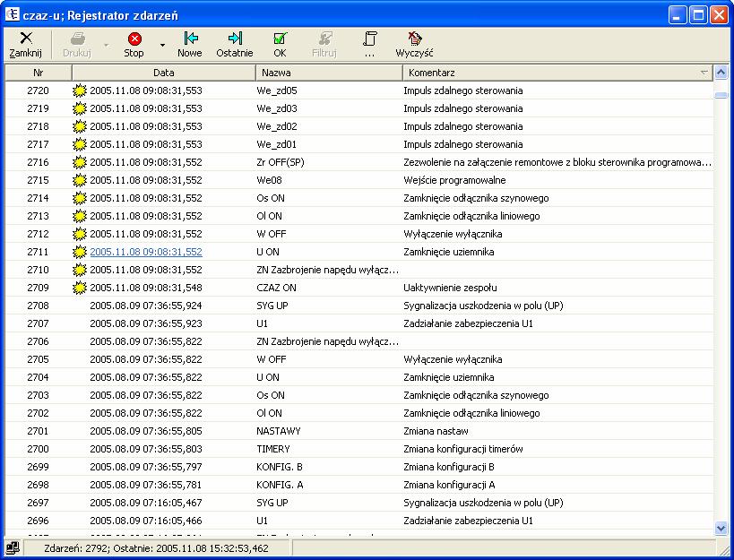Go to last events with Ostatnie

[235, 45]
